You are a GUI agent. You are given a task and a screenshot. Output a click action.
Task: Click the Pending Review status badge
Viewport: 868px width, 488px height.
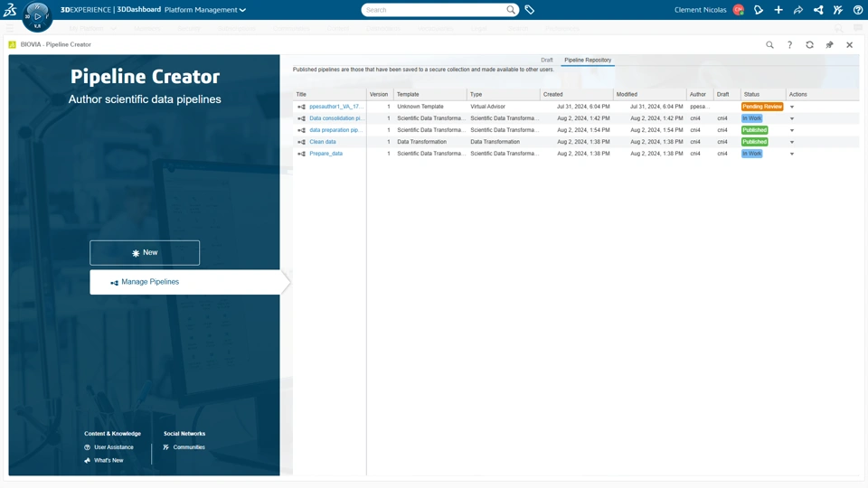click(x=762, y=107)
